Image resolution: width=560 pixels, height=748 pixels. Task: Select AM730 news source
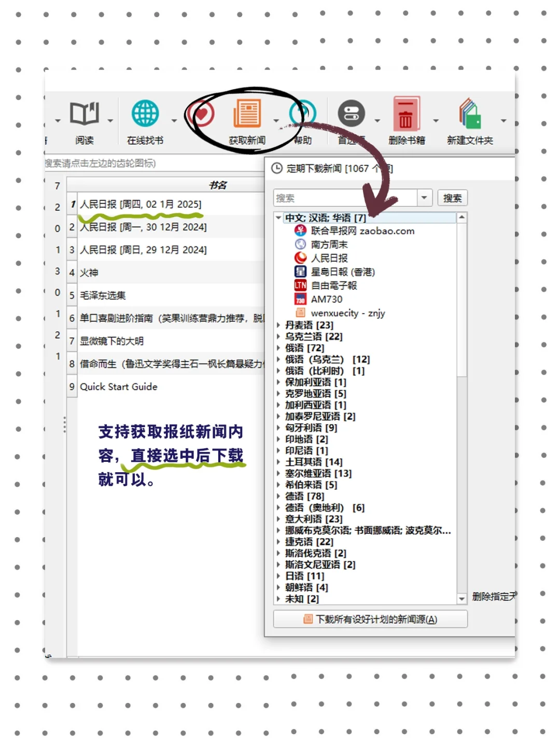319,299
